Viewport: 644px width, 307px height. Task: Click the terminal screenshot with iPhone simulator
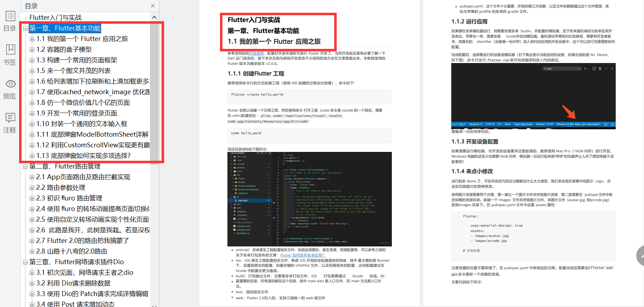coord(533,96)
